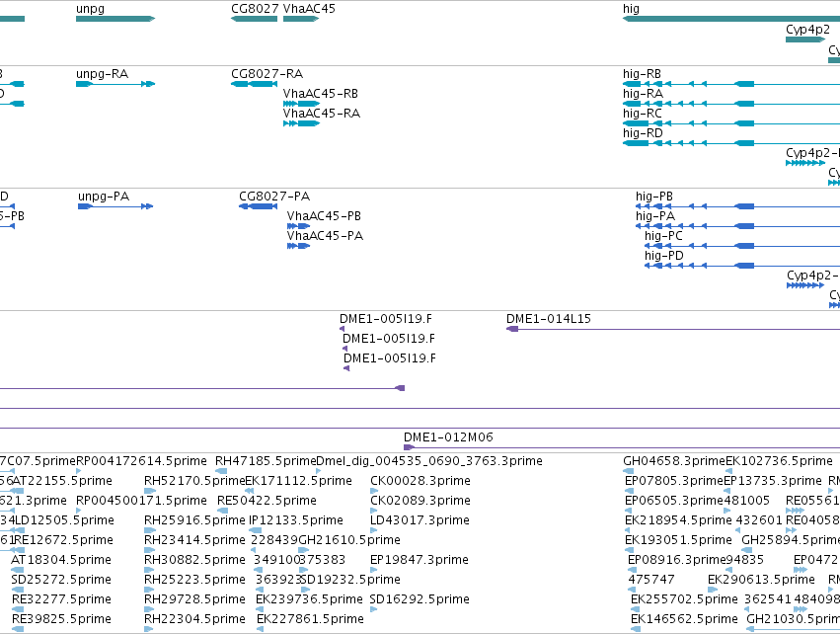
Task: Select the EP06505.3prime EST
Action: [629, 511]
